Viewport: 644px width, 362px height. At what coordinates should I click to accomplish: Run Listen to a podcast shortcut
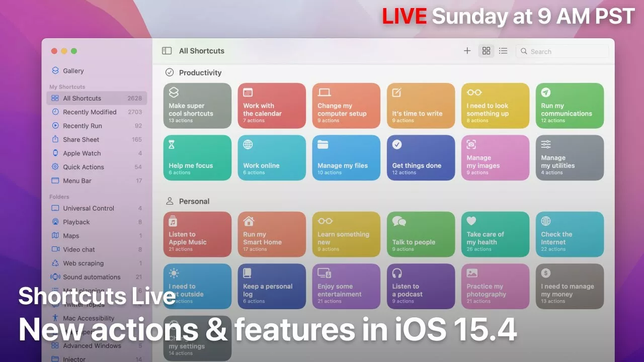point(421,286)
